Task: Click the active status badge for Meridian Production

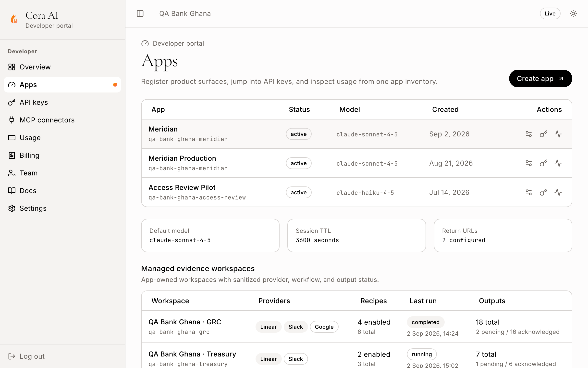Action: [299, 163]
